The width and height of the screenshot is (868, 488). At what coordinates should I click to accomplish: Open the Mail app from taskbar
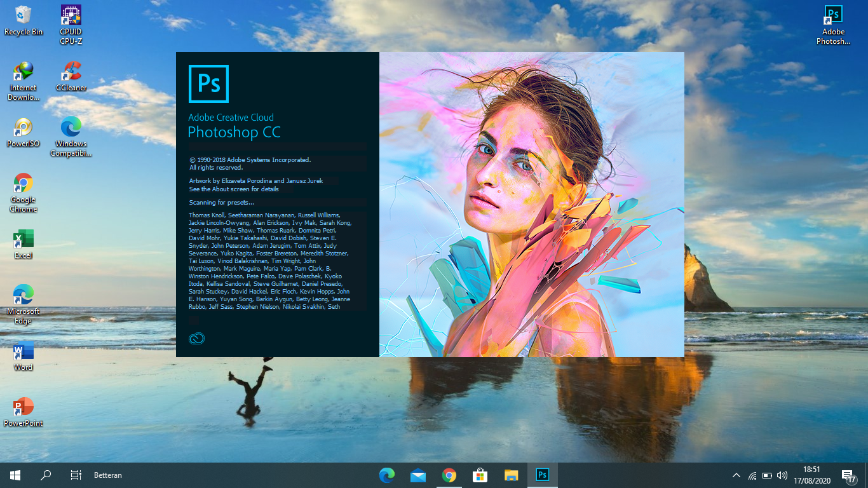point(418,475)
